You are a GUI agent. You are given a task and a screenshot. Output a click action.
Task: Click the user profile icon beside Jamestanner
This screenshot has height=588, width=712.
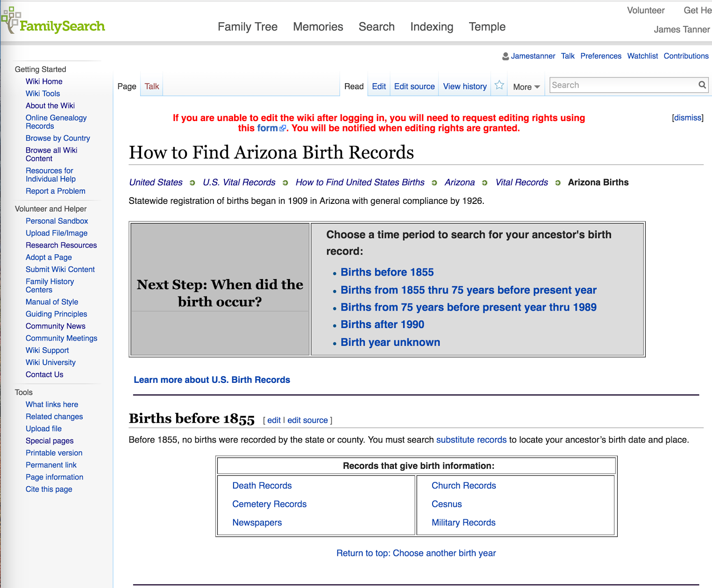506,56
